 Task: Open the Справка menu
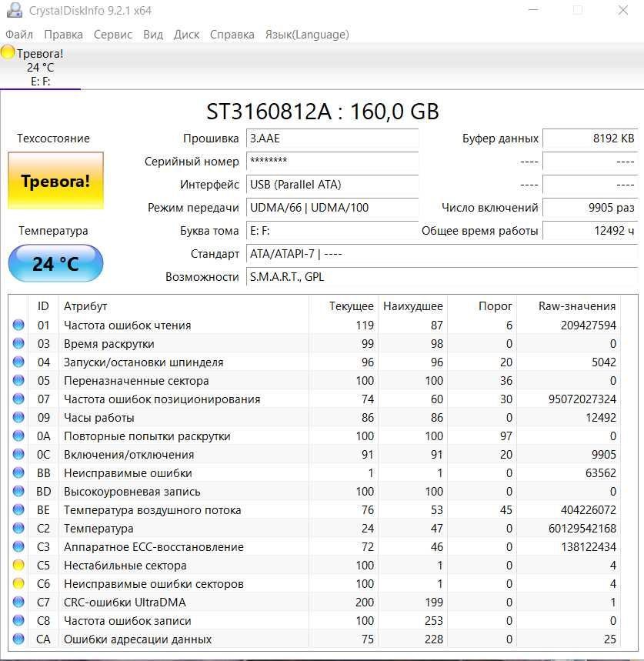232,35
